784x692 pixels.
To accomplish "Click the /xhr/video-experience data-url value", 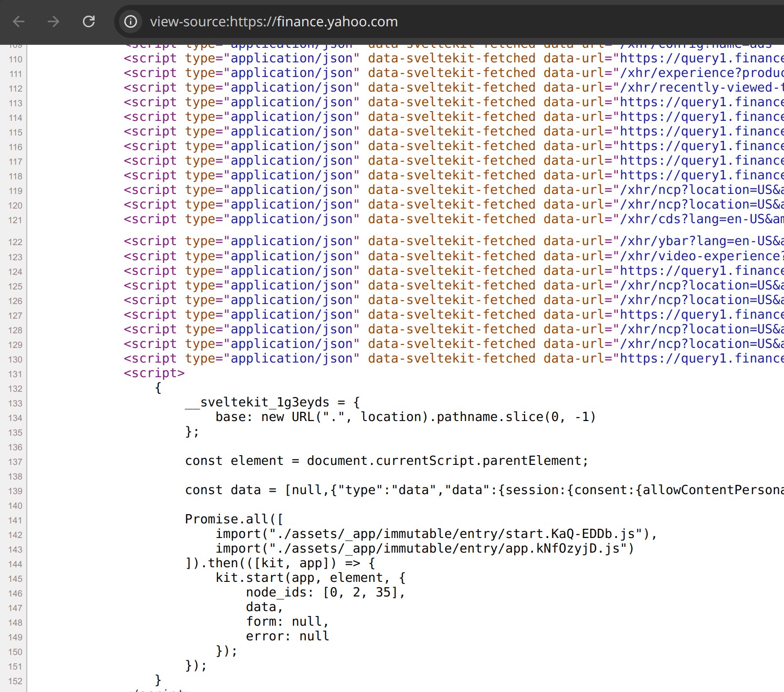I will (x=701, y=256).
